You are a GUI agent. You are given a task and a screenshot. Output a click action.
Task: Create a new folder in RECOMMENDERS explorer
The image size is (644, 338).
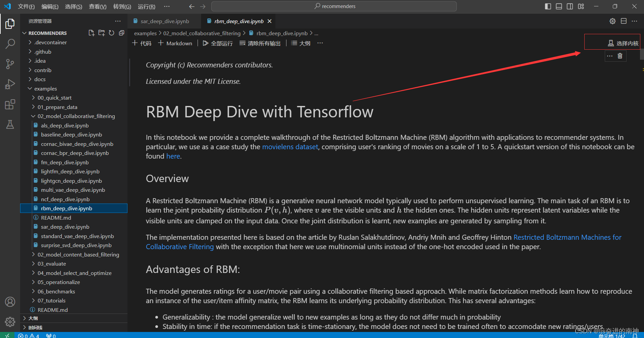click(101, 33)
